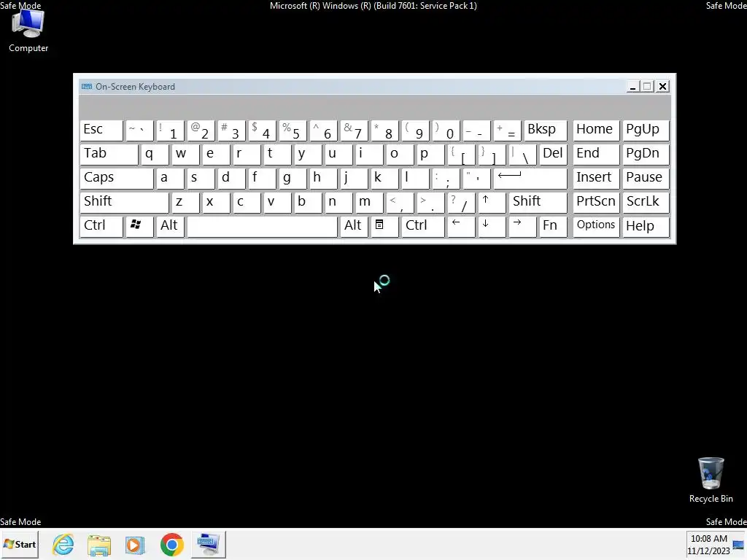The image size is (747, 560).
Task: Open Windows Explorer folder in taskbar
Action: [99, 544]
